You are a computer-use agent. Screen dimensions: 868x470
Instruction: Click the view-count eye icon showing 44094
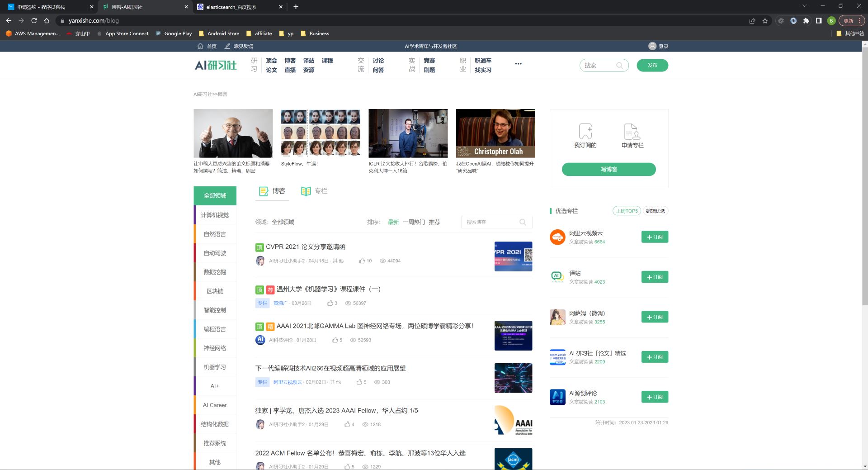point(382,261)
